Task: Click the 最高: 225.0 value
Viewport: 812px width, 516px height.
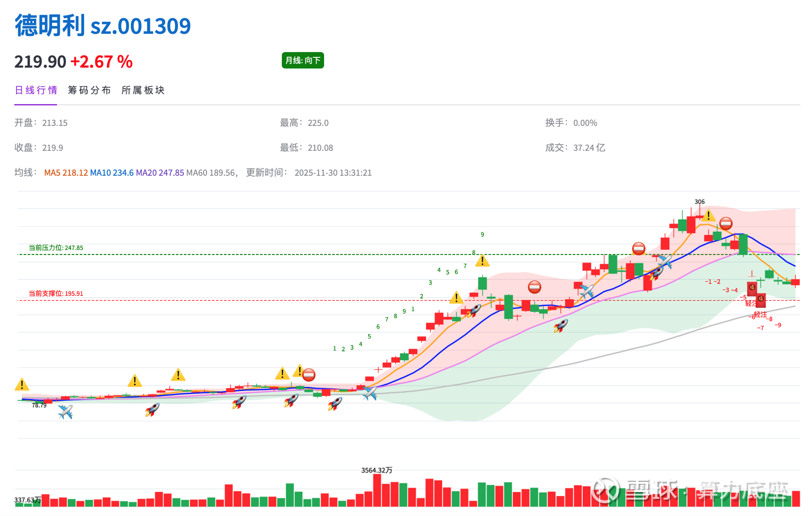Action: (304, 123)
